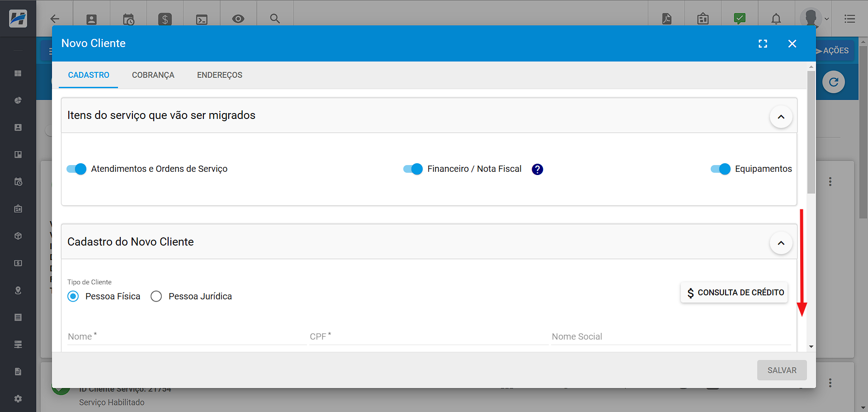Open the calendar clock icon in top toolbar
868x412 pixels.
pos(128,19)
